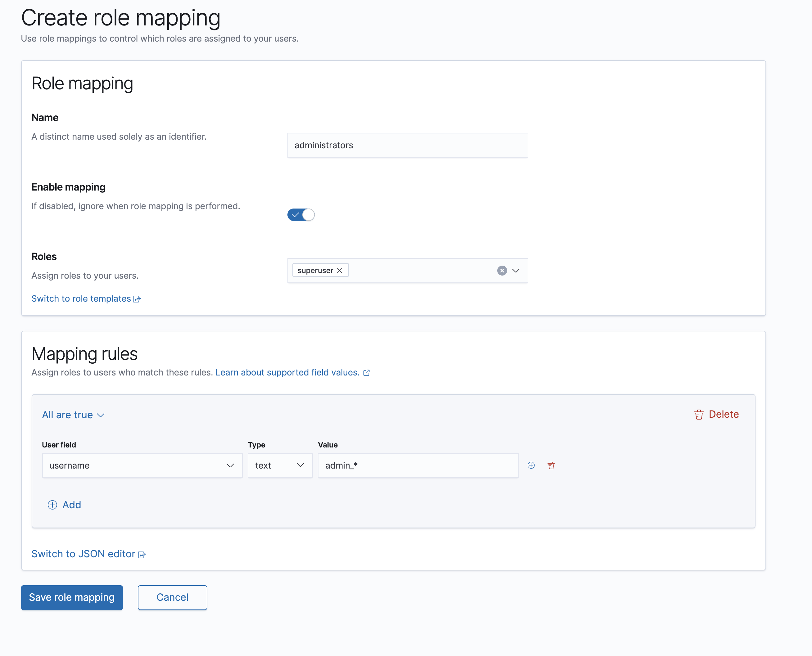Viewport: 812px width, 656px height.
Task: Expand the 'All are true' condition dropdown
Action: [x=74, y=414]
